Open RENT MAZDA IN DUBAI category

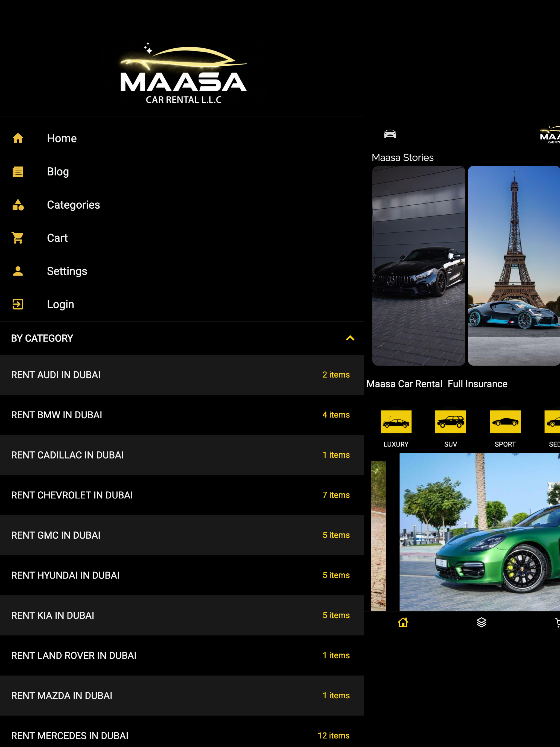click(182, 696)
